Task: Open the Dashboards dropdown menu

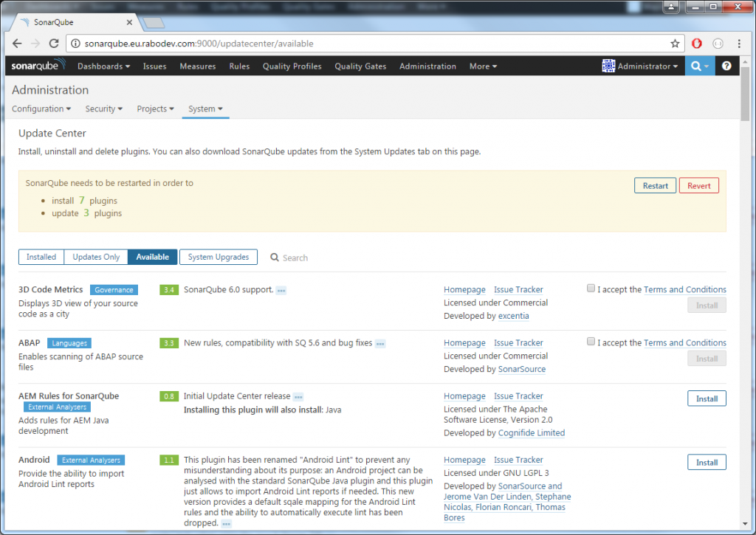Action: coord(103,66)
